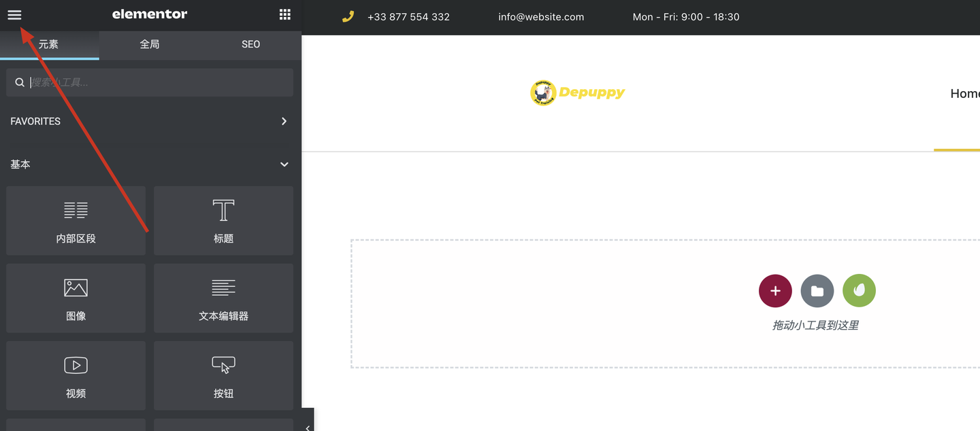Switch to the 元素 tab
Screen dimensions: 980x431
[x=49, y=44]
